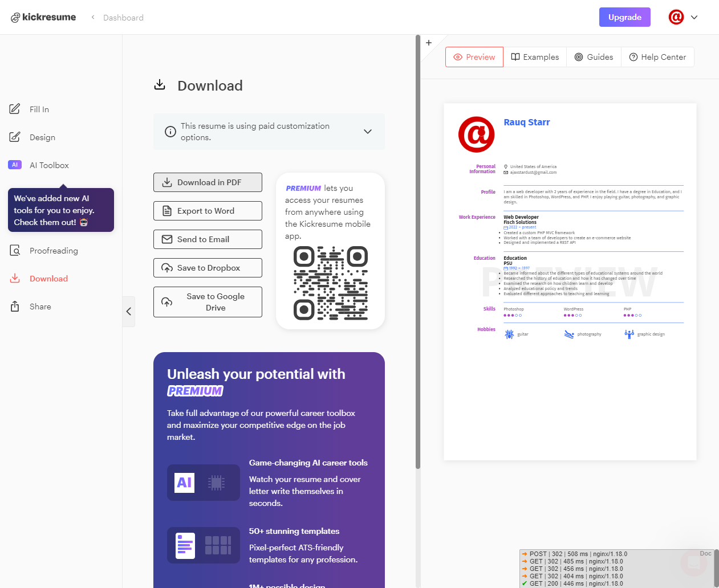The height and width of the screenshot is (588, 719).
Task: Click the AI badge icon
Action: point(15,165)
